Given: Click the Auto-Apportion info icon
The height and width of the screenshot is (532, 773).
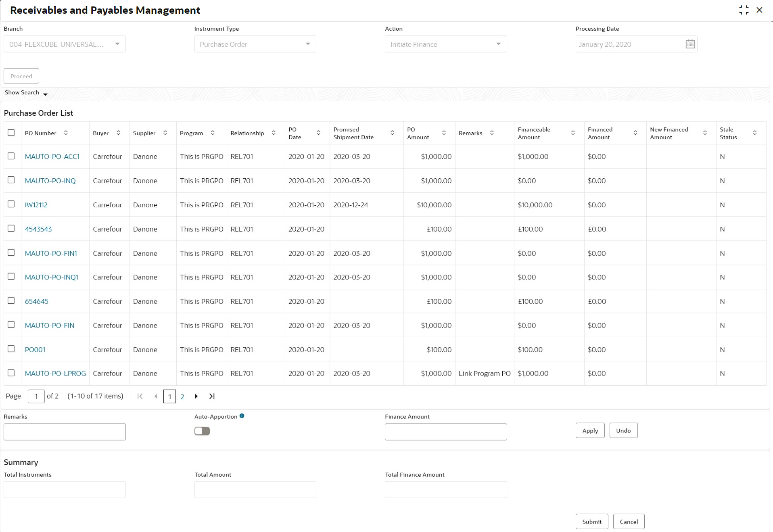Looking at the screenshot, I should pos(242,416).
